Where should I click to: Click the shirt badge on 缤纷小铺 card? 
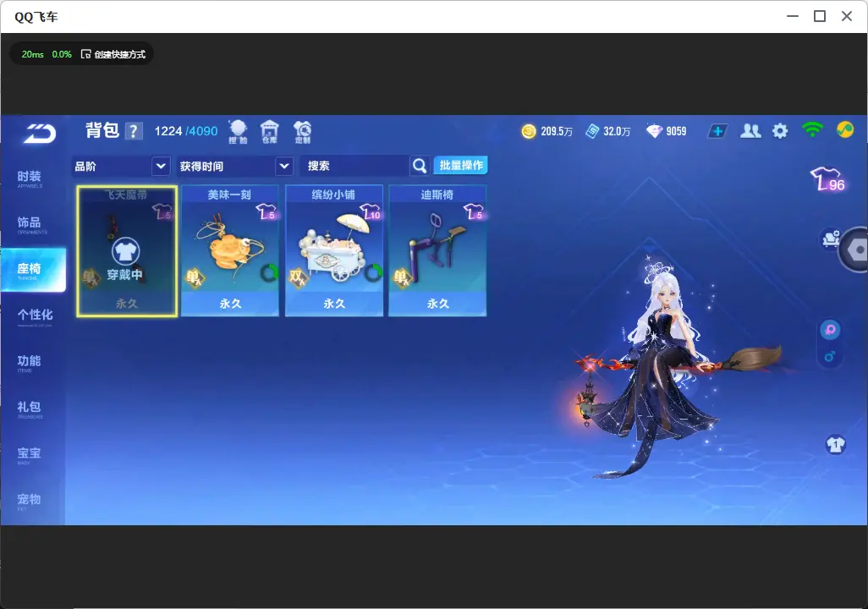pyautogui.click(x=370, y=211)
